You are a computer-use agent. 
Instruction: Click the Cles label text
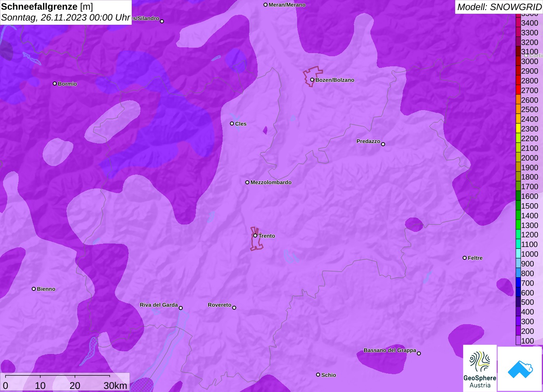[x=241, y=124]
